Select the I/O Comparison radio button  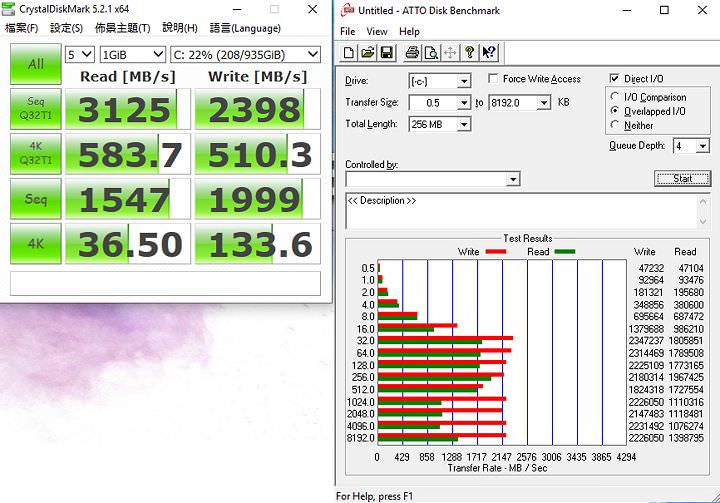(x=615, y=96)
